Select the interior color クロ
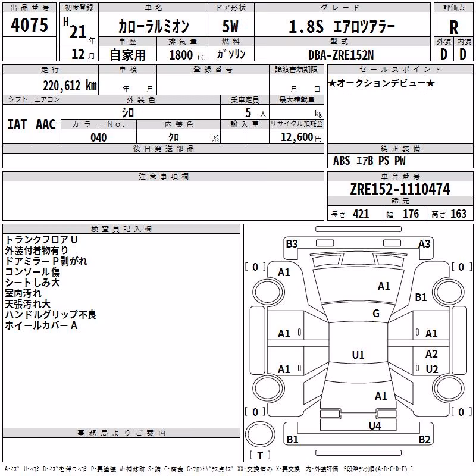This screenshot has width=476, height=476. coord(174,137)
